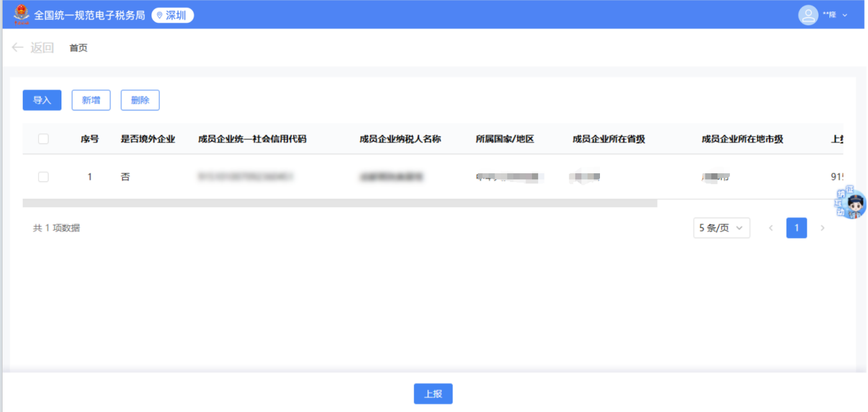Click the 成员企业所在地市级 column header
Image resolution: width=868 pixels, height=412 pixels.
(742, 139)
